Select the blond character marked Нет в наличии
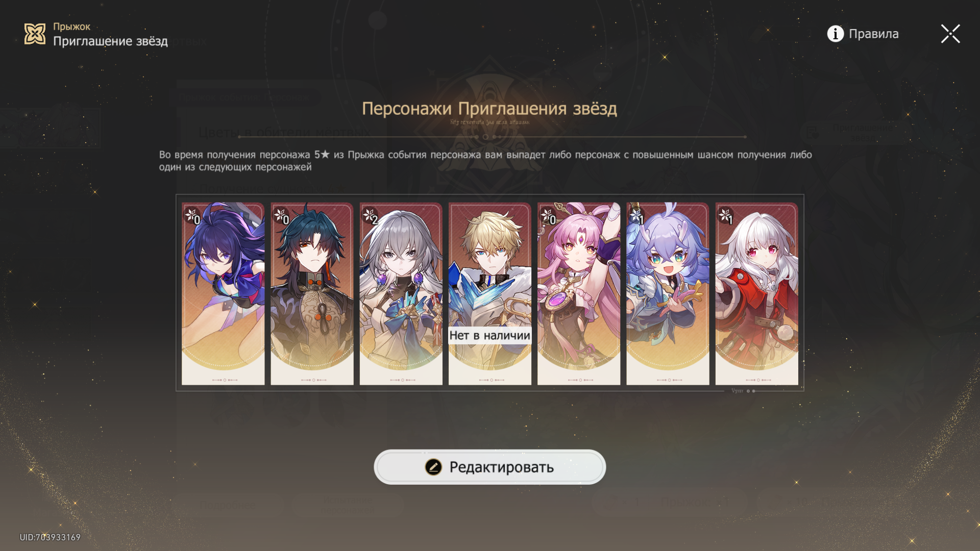Image resolution: width=980 pixels, height=551 pixels. [489, 293]
